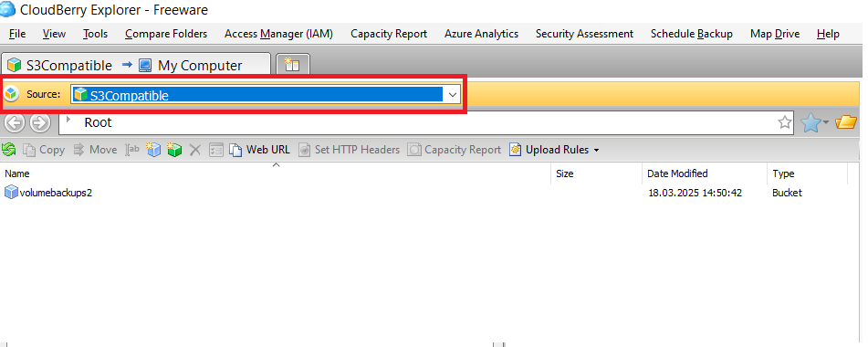The width and height of the screenshot is (868, 347).
Task: Open the Source dropdown arrow
Action: [453, 95]
